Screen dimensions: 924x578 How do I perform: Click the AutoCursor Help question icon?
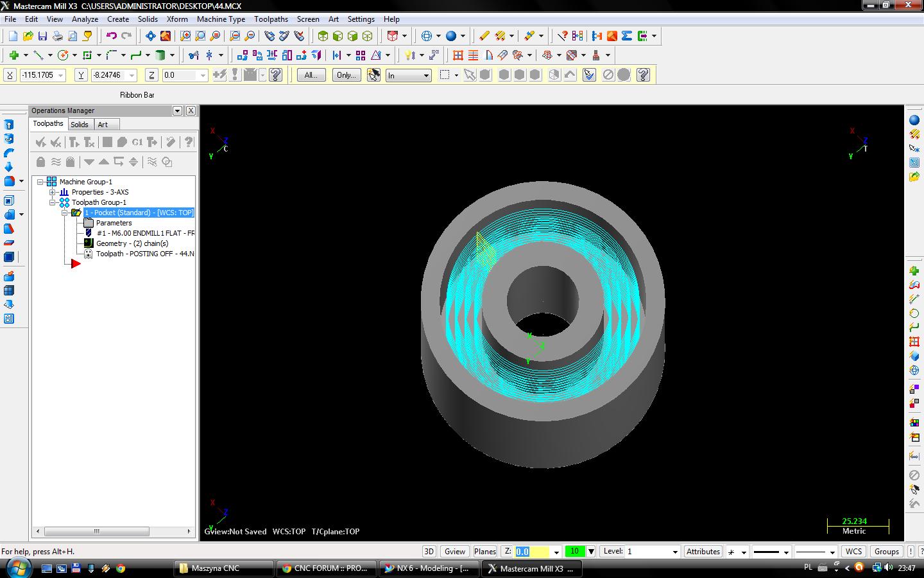276,75
